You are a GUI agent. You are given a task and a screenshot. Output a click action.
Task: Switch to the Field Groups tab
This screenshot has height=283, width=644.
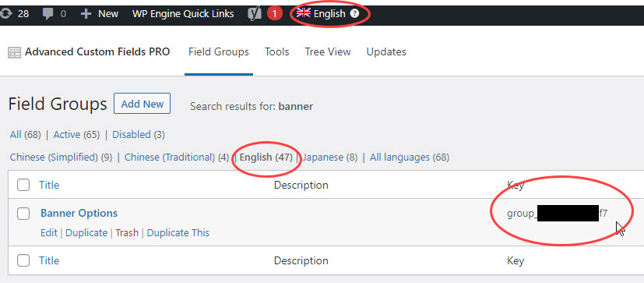pos(219,51)
